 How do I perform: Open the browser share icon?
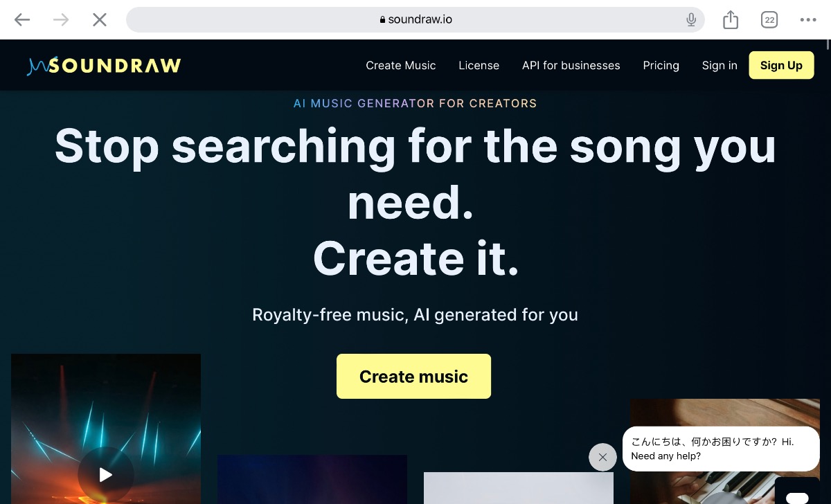coord(731,19)
